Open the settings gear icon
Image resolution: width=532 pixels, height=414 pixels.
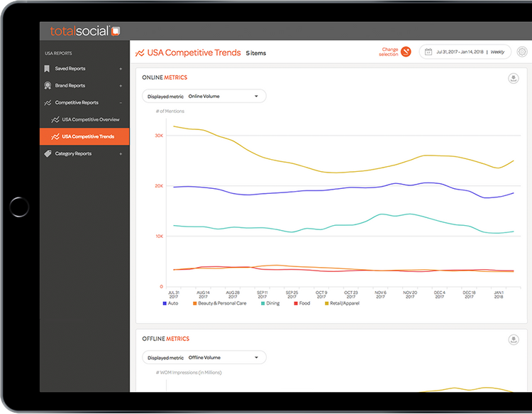tap(522, 52)
